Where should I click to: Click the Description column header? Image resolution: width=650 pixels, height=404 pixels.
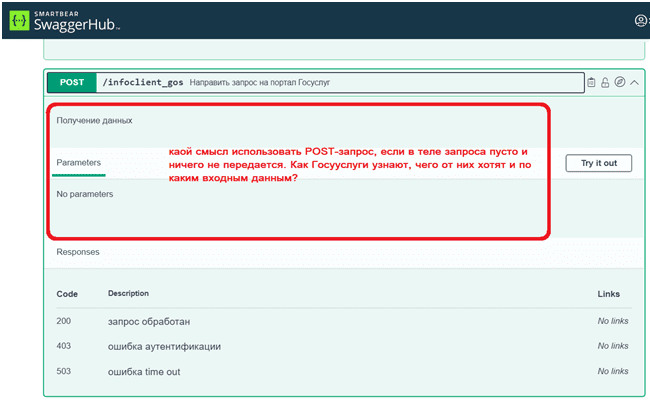(x=129, y=293)
